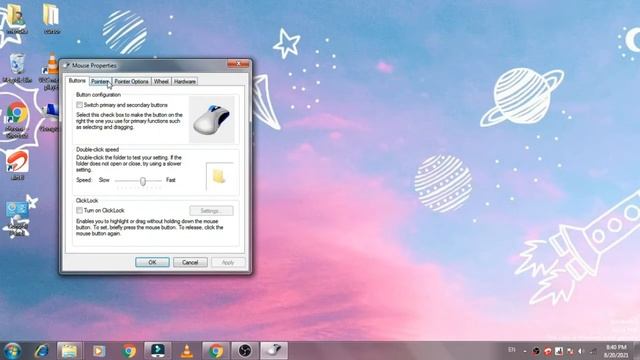640x360 pixels.
Task: Launch Internet Explorer from the taskbar
Action: point(42,351)
